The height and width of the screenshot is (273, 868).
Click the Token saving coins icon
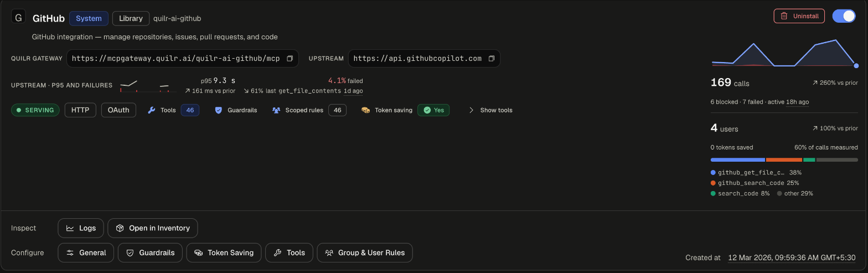[x=366, y=110]
